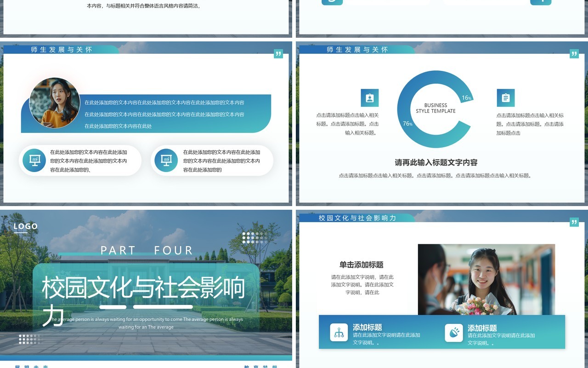Click the English subtitle 'The average person is always waiting'
Image resolution: width=588 pixels, height=368 pixels.
[x=146, y=323]
